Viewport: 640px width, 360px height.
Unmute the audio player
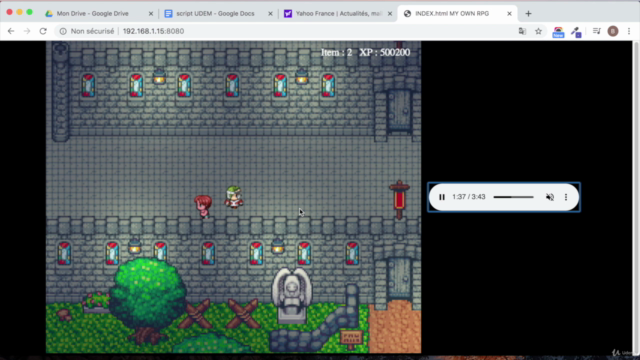click(550, 197)
